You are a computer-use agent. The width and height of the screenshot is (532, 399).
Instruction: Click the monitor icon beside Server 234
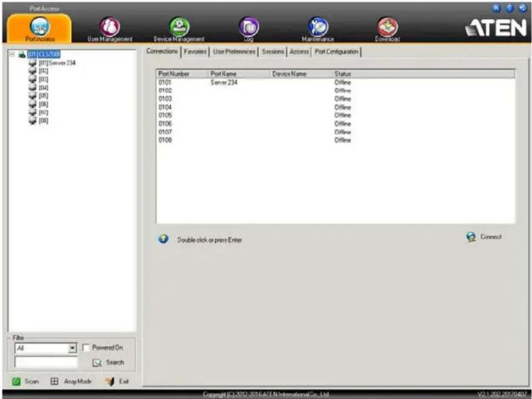pyautogui.click(x=33, y=62)
